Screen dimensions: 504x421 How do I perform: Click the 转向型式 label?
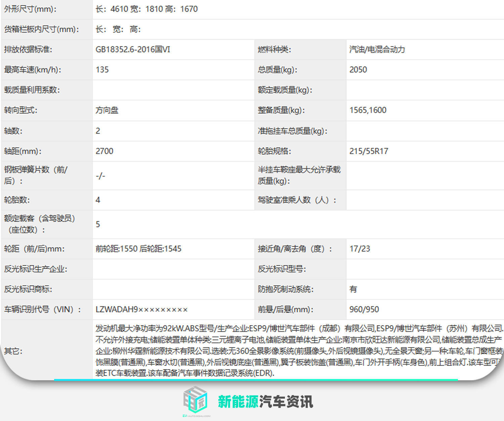tap(20, 110)
